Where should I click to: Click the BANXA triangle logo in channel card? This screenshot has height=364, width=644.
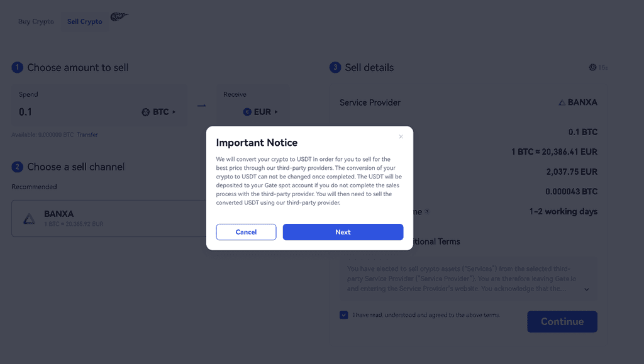coord(29,219)
